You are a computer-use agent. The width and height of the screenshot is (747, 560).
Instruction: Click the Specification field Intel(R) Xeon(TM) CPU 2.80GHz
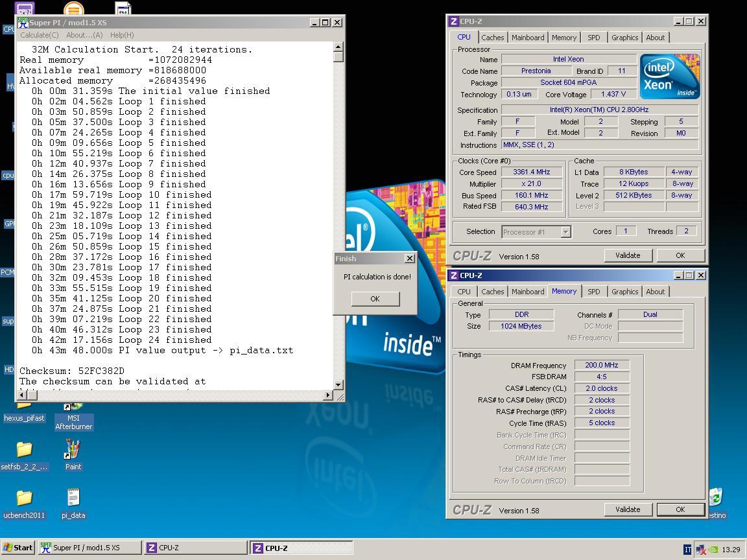click(599, 110)
